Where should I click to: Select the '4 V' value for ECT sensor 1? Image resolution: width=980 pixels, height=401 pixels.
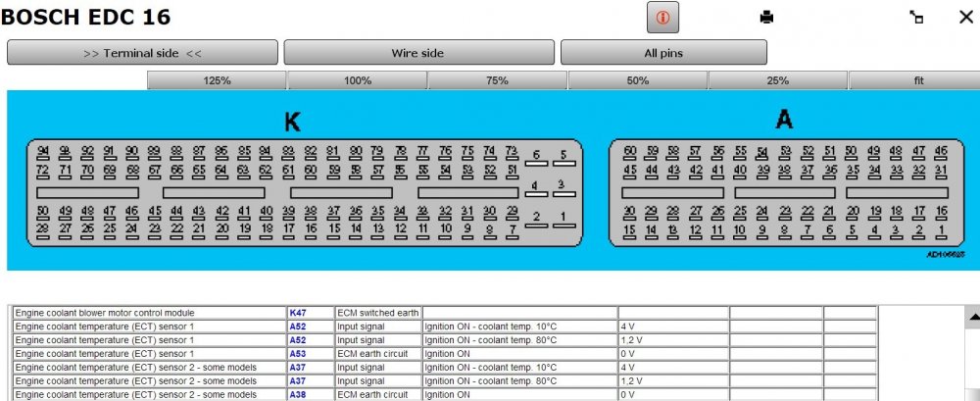(673, 326)
